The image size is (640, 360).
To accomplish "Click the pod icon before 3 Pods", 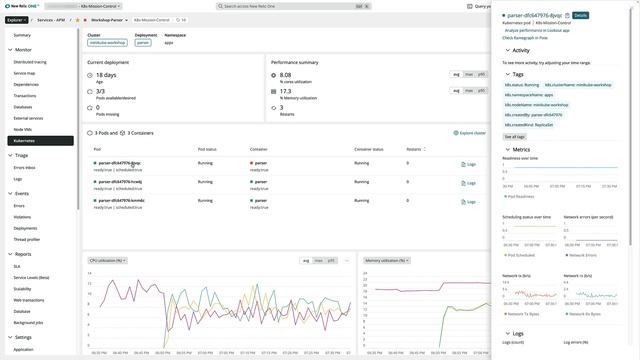I will [90, 133].
